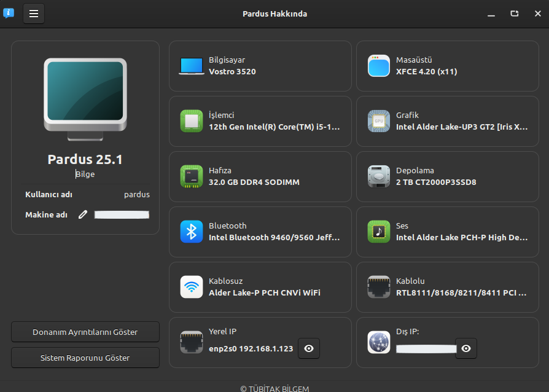Click the Kablolu ethernet port icon

pos(379,287)
